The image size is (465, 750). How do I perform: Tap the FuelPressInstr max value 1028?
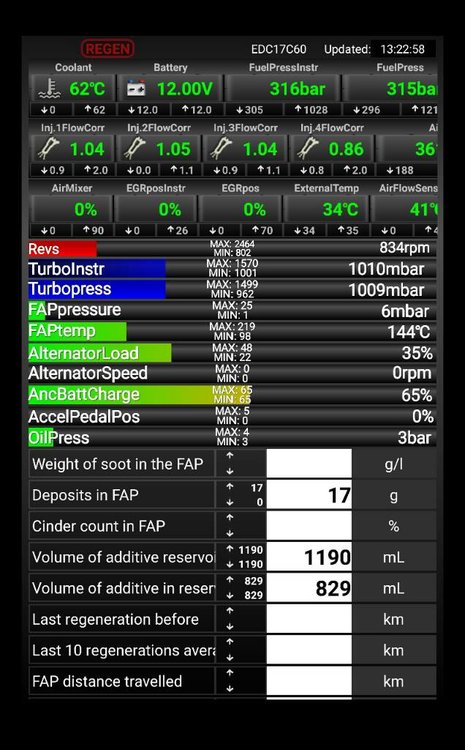pos(311,110)
